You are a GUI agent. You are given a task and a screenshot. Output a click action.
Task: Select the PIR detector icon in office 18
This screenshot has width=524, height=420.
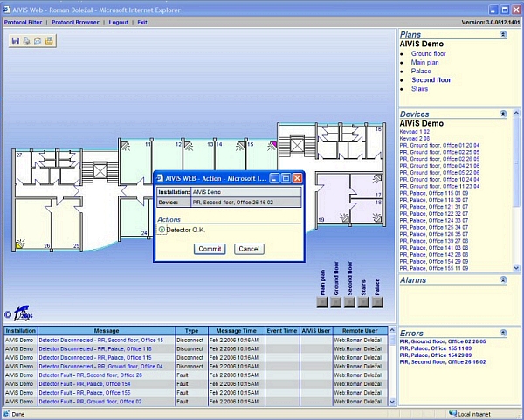coord(377,217)
